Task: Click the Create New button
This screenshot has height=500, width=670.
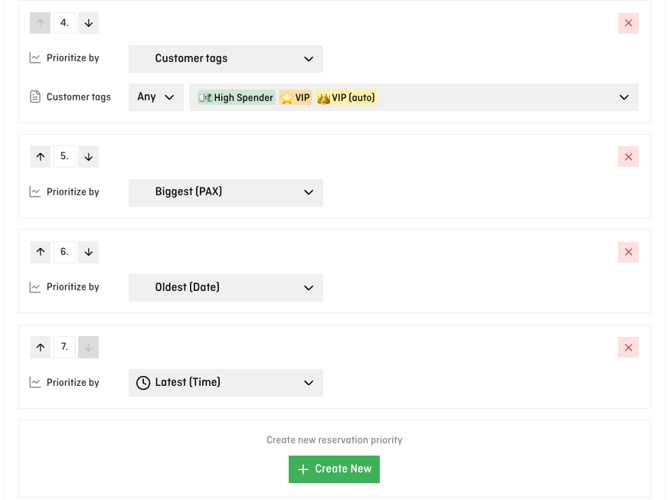Action: coord(334,469)
